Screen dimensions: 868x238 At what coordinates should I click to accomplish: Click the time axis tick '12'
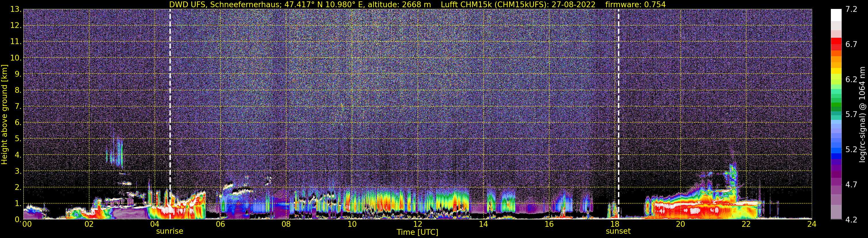click(417, 224)
